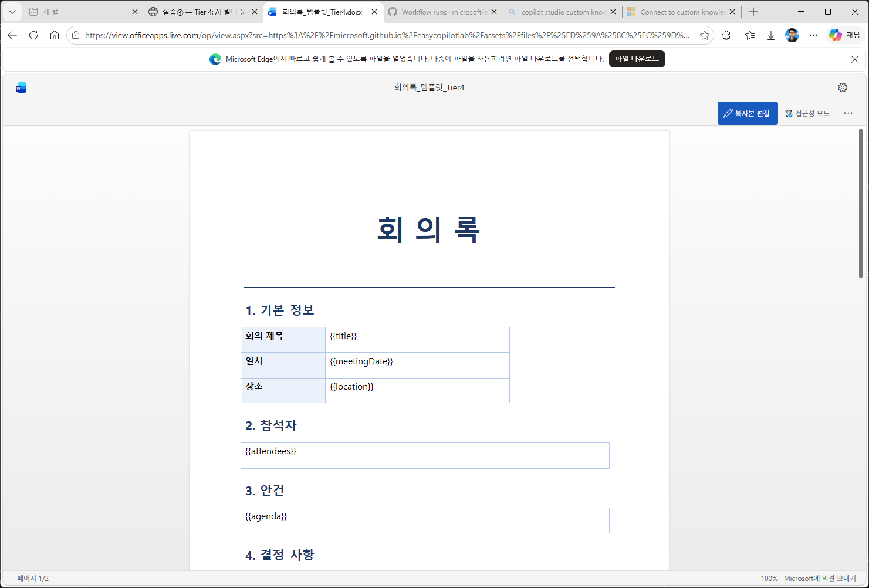
Task: Select the 장소 table cell
Action: 283,390
